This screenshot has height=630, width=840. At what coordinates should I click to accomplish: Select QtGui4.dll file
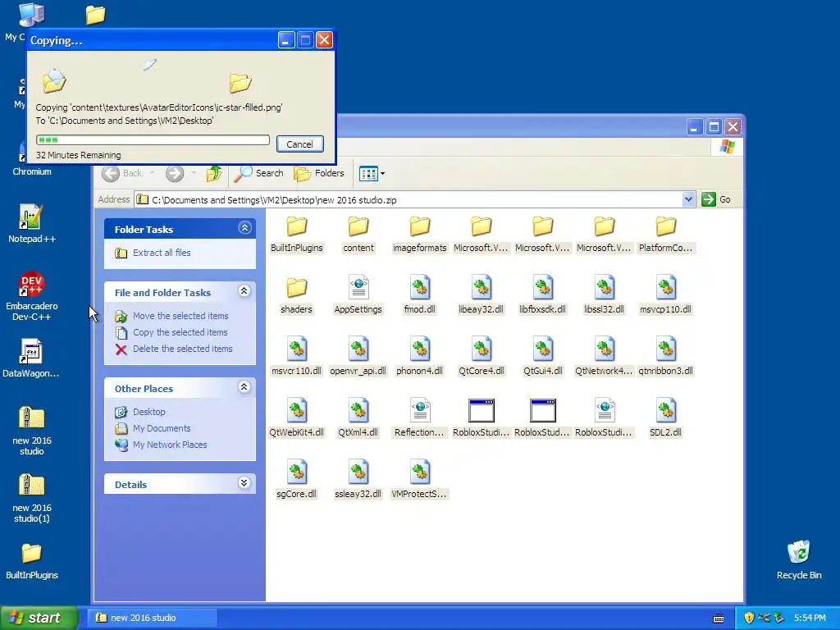pyautogui.click(x=543, y=358)
